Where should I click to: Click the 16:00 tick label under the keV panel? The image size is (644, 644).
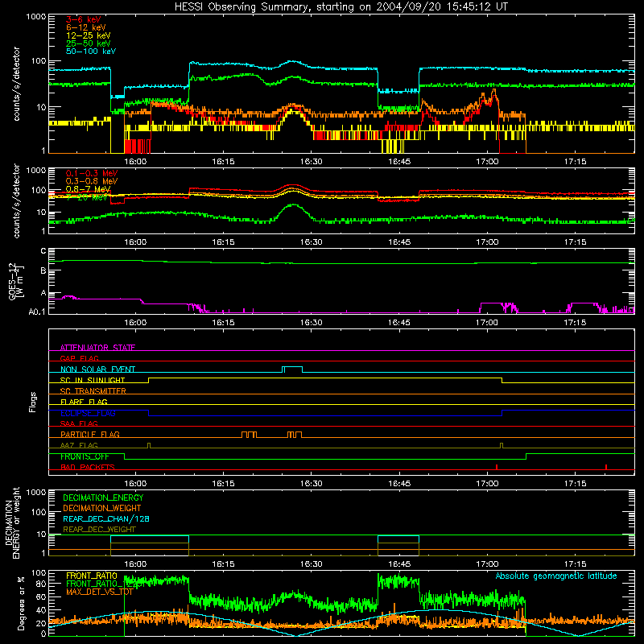pyautogui.click(x=135, y=162)
